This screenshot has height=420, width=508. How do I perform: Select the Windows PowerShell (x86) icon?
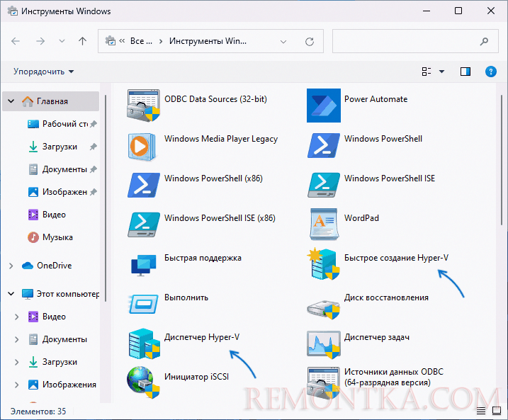[144, 186]
